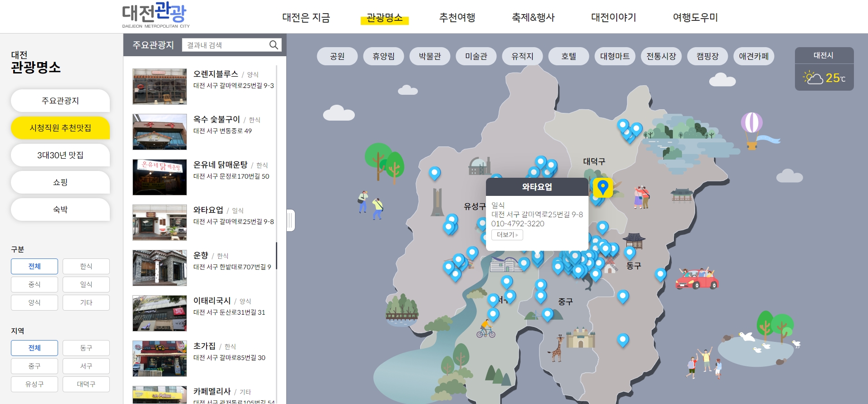The height and width of the screenshot is (404, 868).
Task: Filter region by 유성구
Action: (34, 384)
